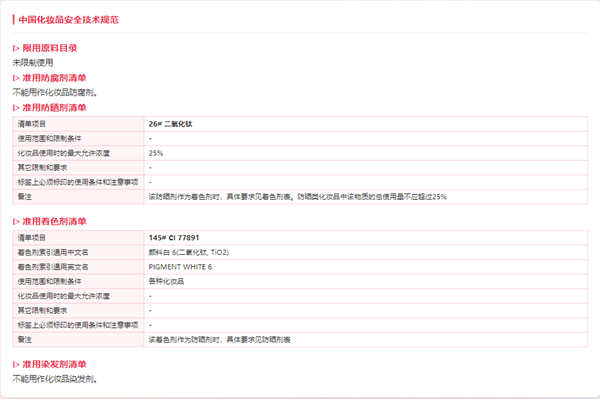Image resolution: width=600 pixels, height=399 pixels.
Task: Click the 不能用作化妆品染发剂 text line
Action: coord(55,379)
